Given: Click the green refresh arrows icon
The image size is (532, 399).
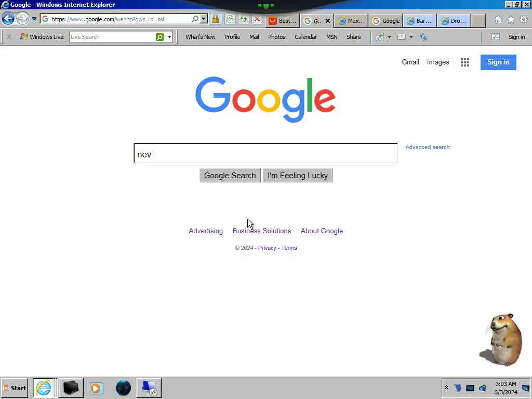Looking at the screenshot, I should (244, 19).
